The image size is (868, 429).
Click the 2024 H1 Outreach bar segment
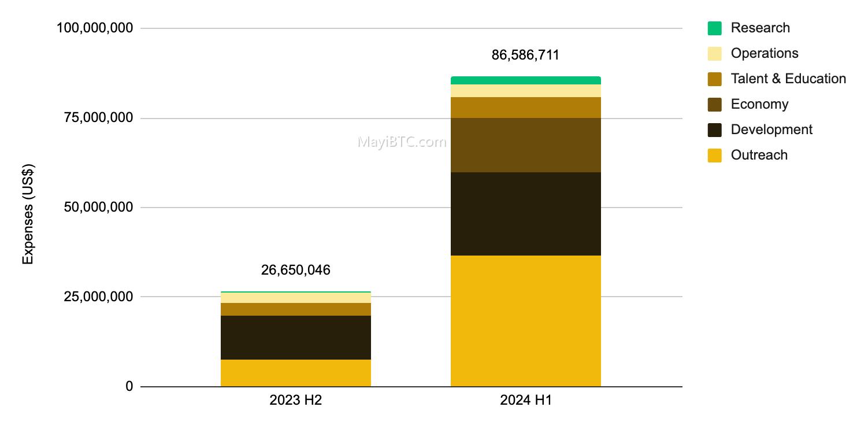coord(526,321)
